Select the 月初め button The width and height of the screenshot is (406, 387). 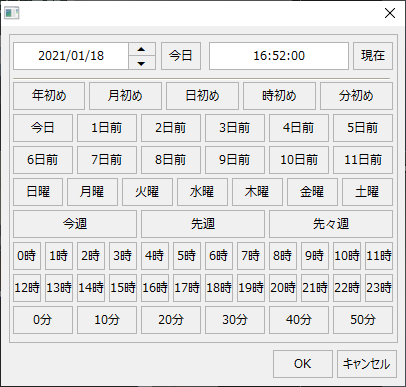pos(125,96)
